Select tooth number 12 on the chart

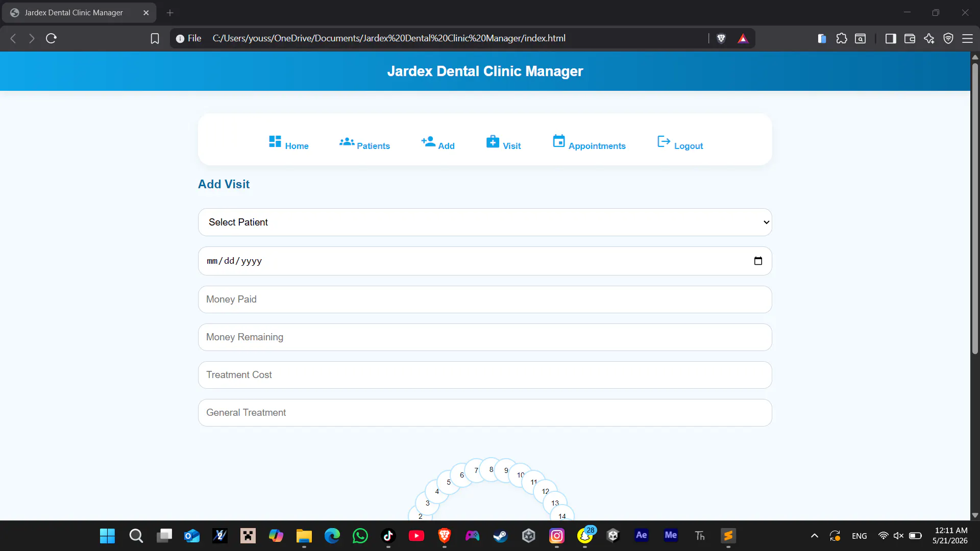546,491
